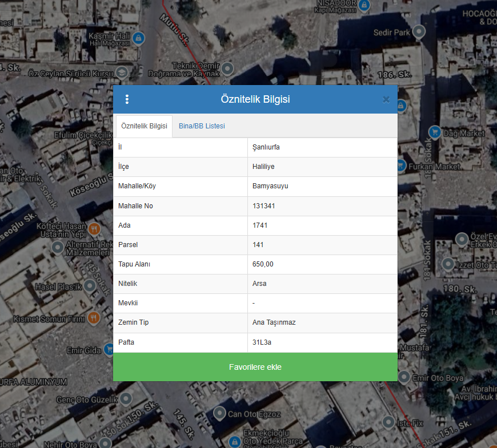
Task: Click the Furkan Market cart icon
Action: point(400,166)
